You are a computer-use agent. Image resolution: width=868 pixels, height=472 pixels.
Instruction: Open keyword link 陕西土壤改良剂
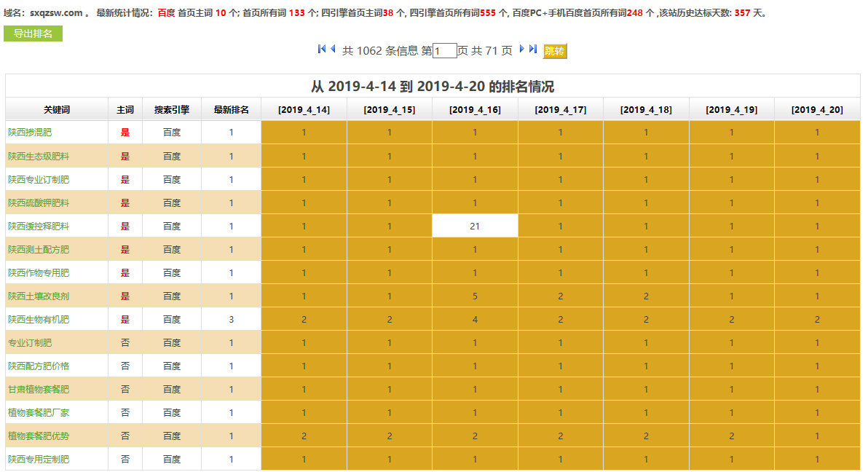[39, 296]
